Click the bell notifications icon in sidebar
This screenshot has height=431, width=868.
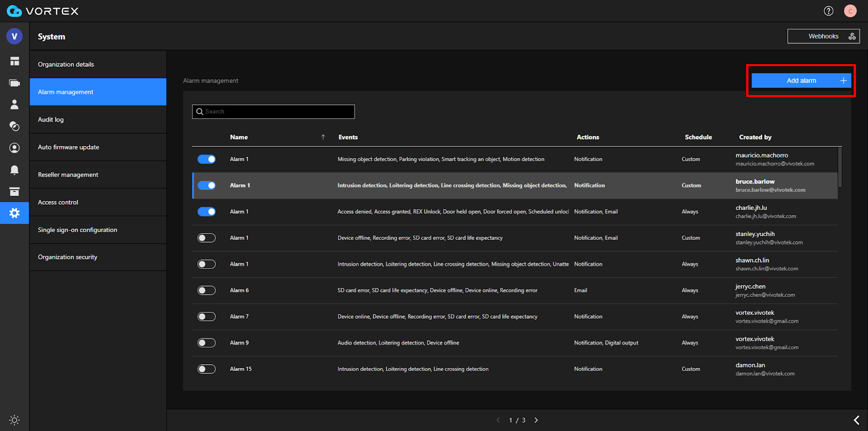coord(15,170)
